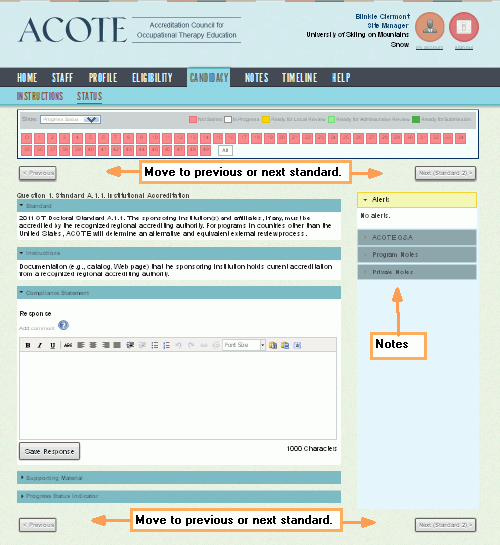This screenshot has width=500, height=545.
Task: Open the My Account round person icon
Action: 430,27
